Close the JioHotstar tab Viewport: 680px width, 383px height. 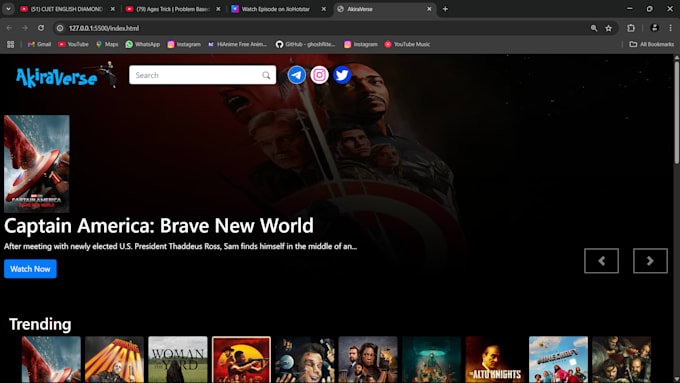click(x=324, y=9)
